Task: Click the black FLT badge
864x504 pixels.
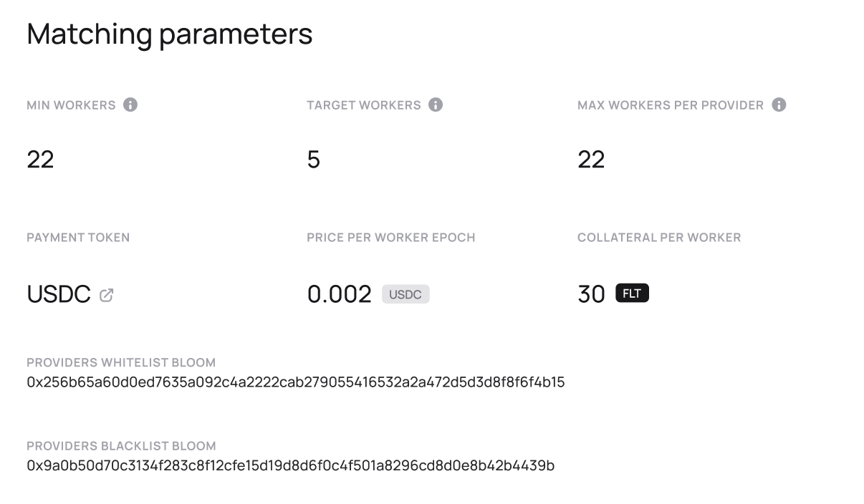Action: coord(632,294)
